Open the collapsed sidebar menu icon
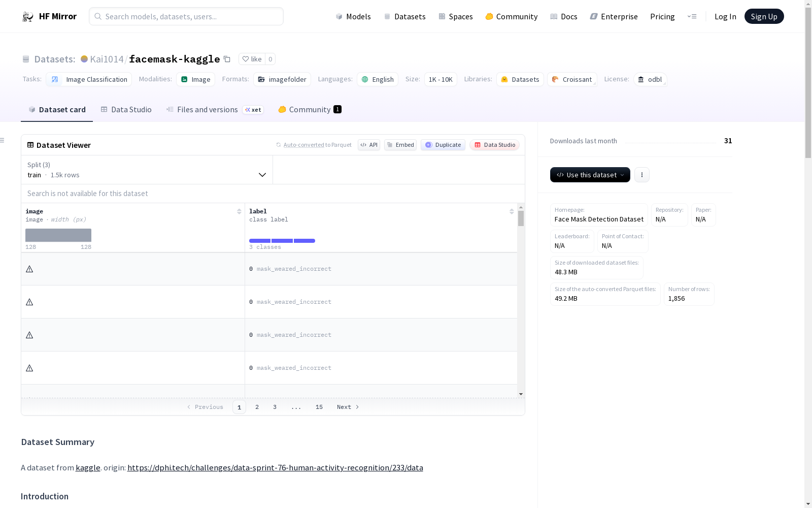This screenshot has width=812, height=508. (3, 140)
